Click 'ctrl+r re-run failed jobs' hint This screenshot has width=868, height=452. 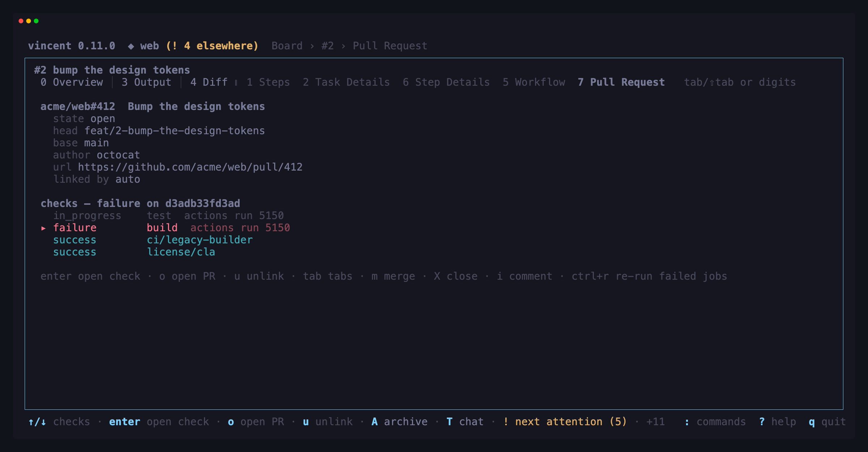(649, 277)
